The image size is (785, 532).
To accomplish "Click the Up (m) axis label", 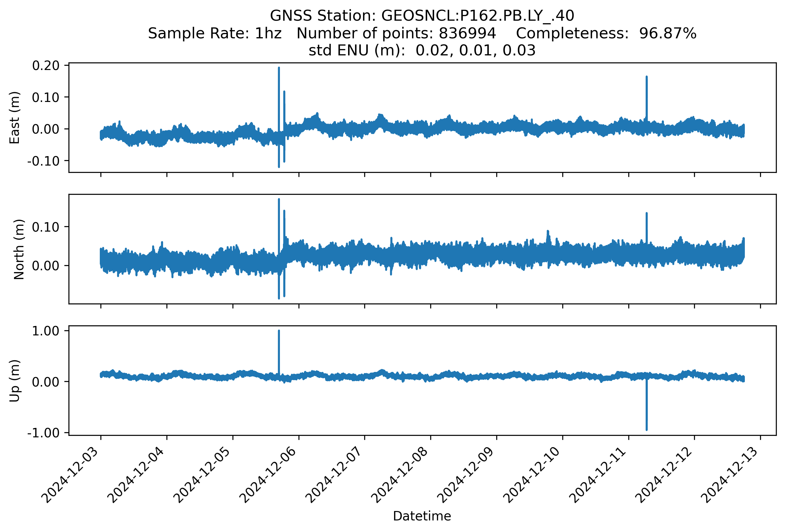I will click(15, 381).
